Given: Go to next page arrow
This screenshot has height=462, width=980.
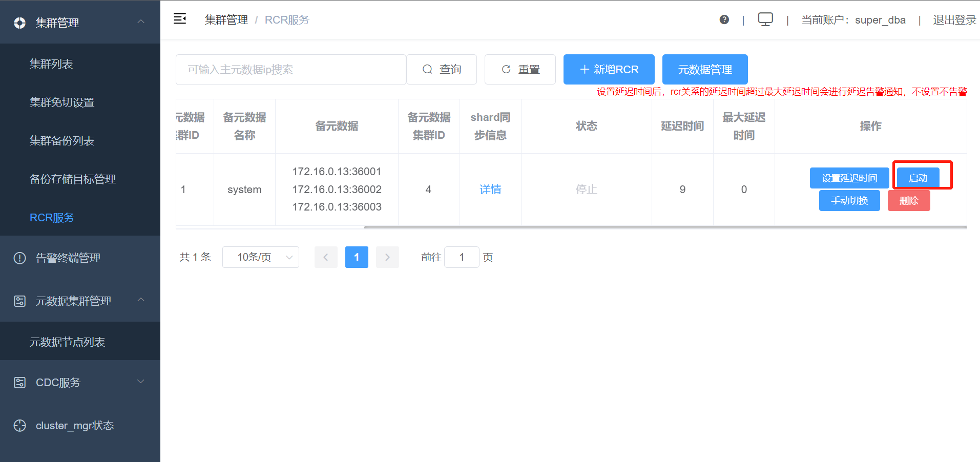Looking at the screenshot, I should (x=387, y=257).
